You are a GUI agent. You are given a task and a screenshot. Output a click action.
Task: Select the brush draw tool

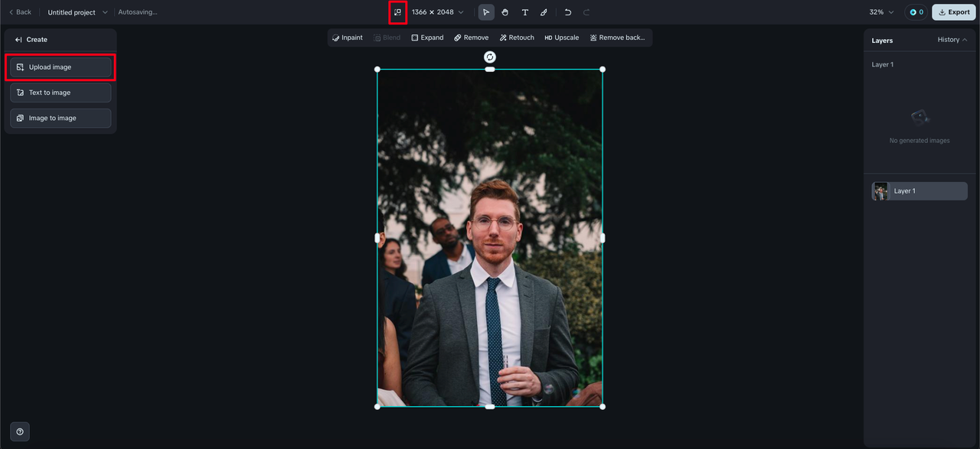pos(544,12)
